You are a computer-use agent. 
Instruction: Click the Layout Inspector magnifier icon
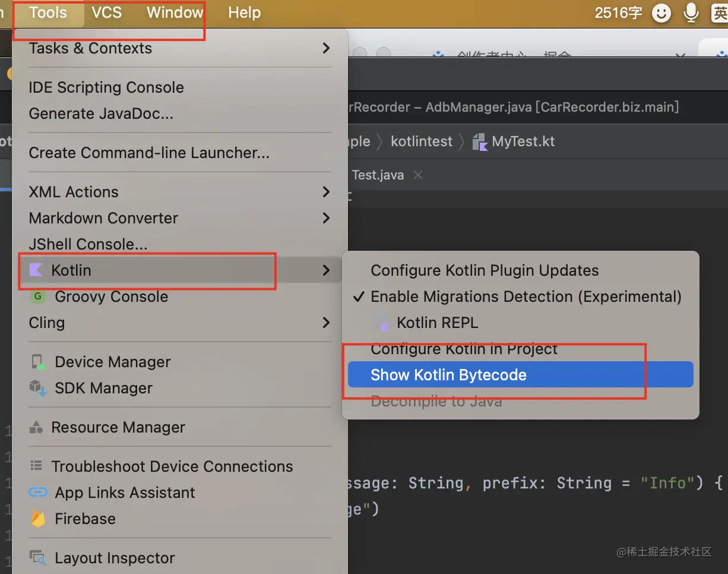[x=38, y=558]
